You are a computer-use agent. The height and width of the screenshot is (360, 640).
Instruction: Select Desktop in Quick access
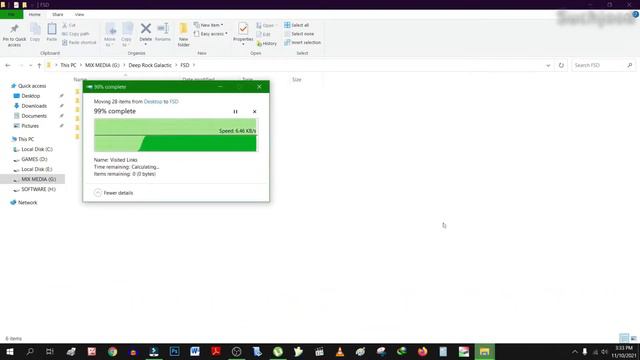click(31, 96)
